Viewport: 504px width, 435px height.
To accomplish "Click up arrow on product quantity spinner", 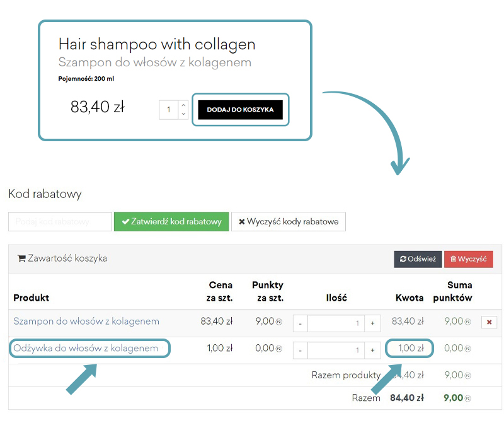I will coord(183,105).
